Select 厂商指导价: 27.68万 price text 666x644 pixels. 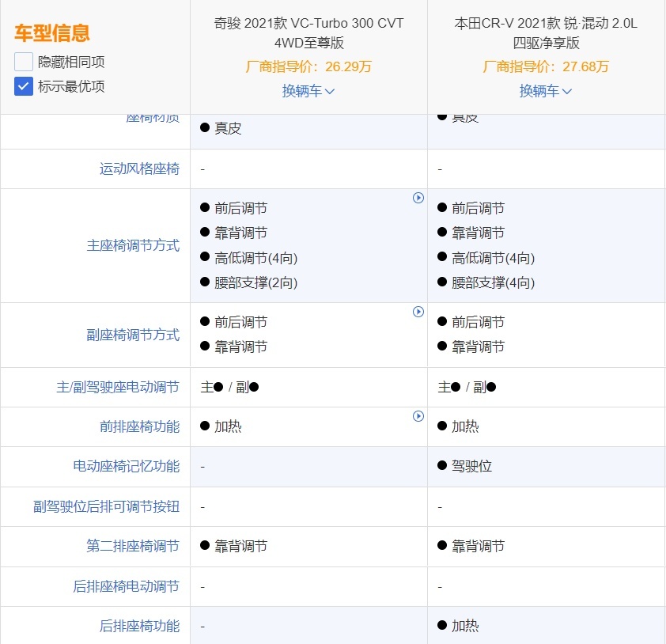tap(546, 66)
